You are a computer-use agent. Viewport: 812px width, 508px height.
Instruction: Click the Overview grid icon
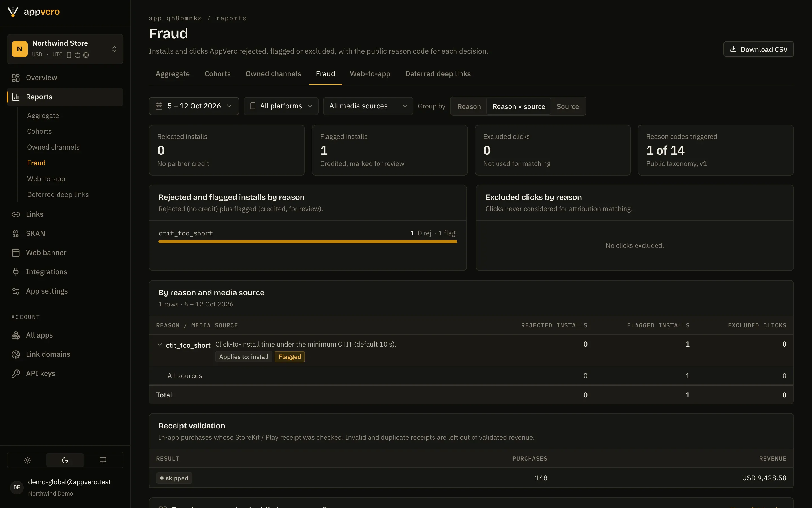16,78
